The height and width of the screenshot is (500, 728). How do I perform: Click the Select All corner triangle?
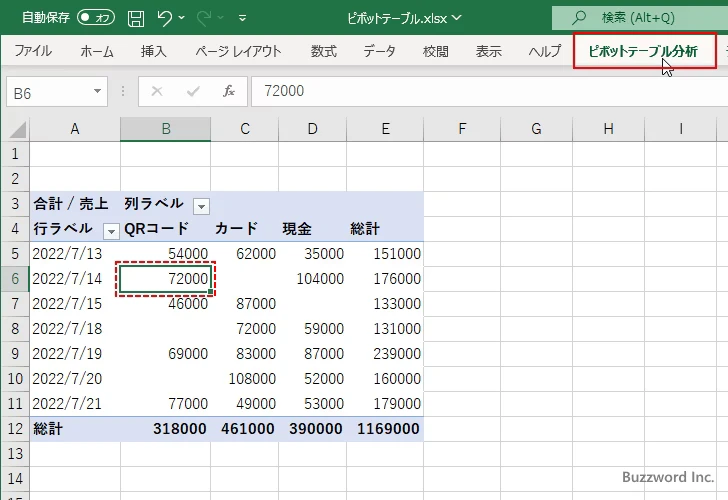[x=16, y=130]
